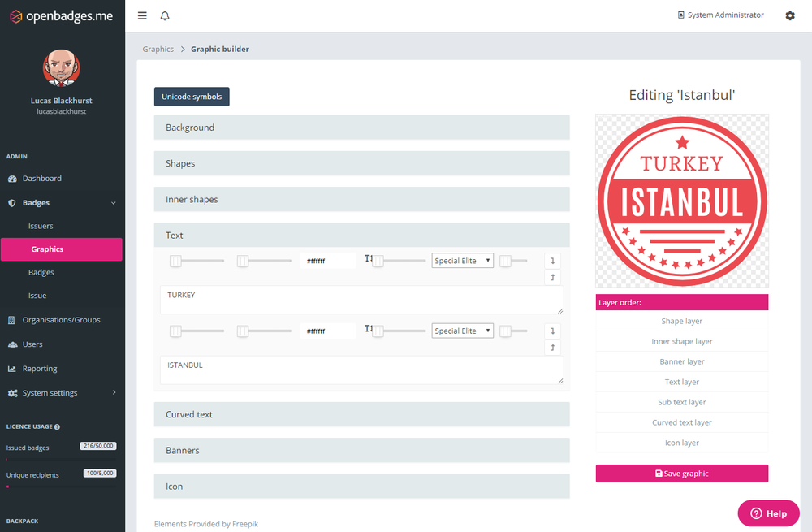Click the openbadges.me logo

(x=61, y=15)
